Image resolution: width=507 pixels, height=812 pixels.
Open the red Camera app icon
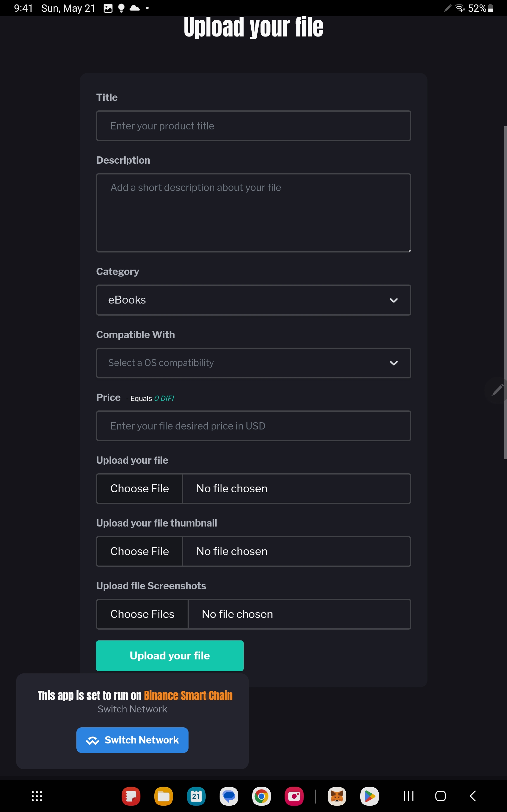294,796
